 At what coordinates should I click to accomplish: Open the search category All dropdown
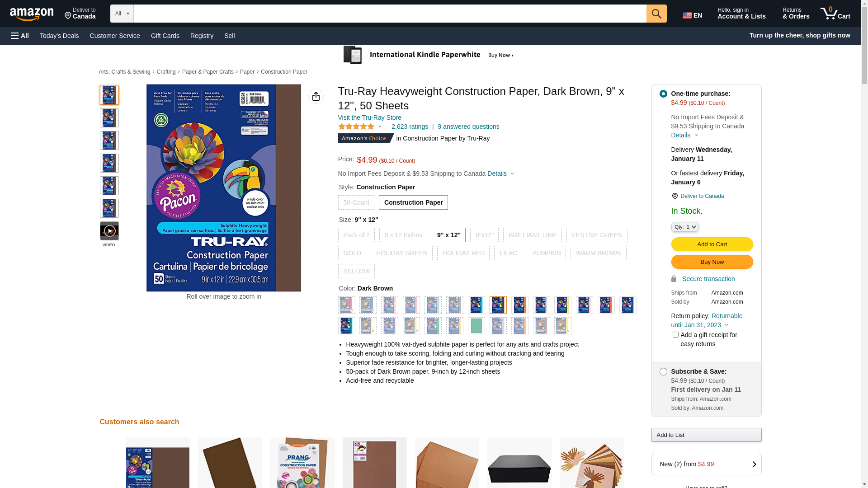[x=122, y=14]
